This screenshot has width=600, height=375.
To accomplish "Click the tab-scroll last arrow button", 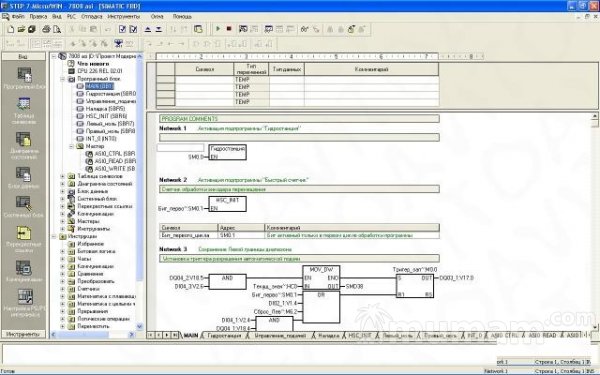I will pyautogui.click(x=175, y=335).
